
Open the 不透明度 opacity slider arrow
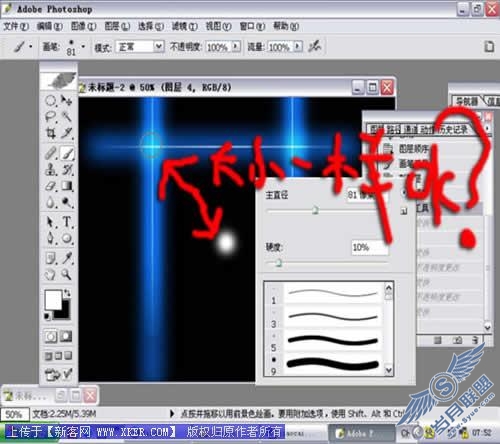[236, 46]
